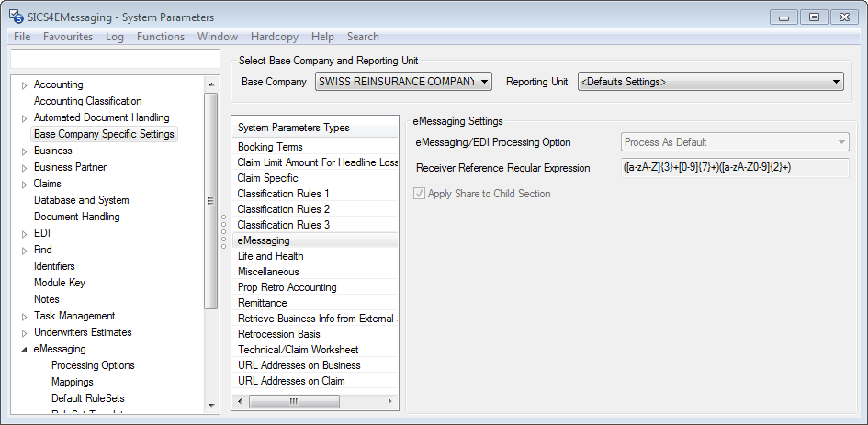868x425 pixels.
Task: Select Technical/Claim Worksheet parameter type
Action: coord(314,350)
